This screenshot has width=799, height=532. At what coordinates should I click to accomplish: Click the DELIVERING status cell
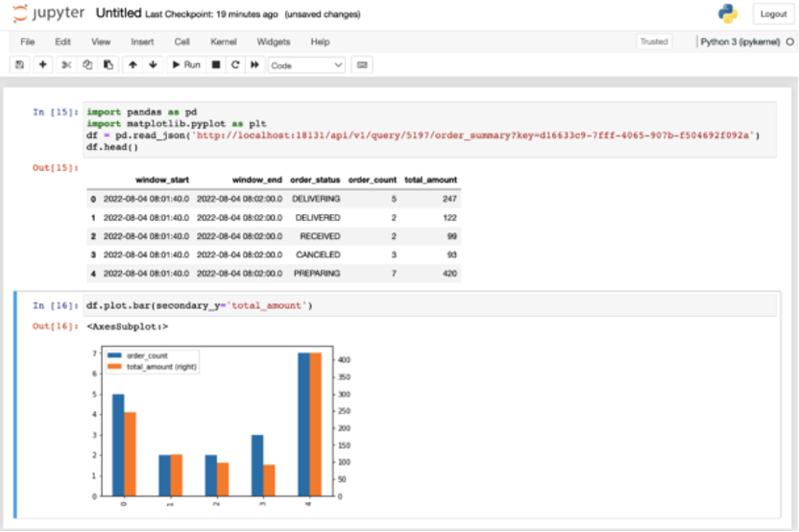tap(316, 199)
